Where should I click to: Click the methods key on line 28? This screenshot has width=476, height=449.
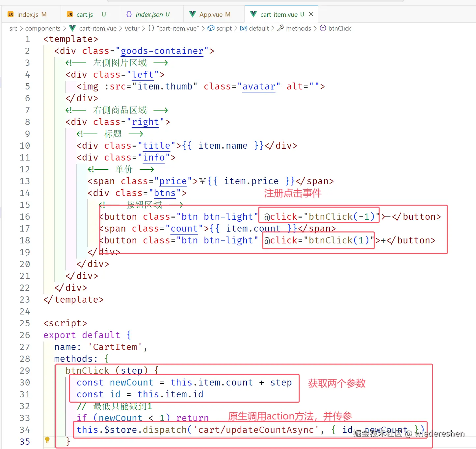[74, 359]
